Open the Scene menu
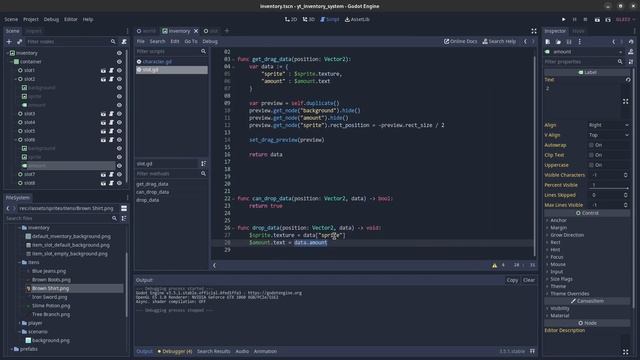This screenshot has width=640, height=360. point(11,19)
